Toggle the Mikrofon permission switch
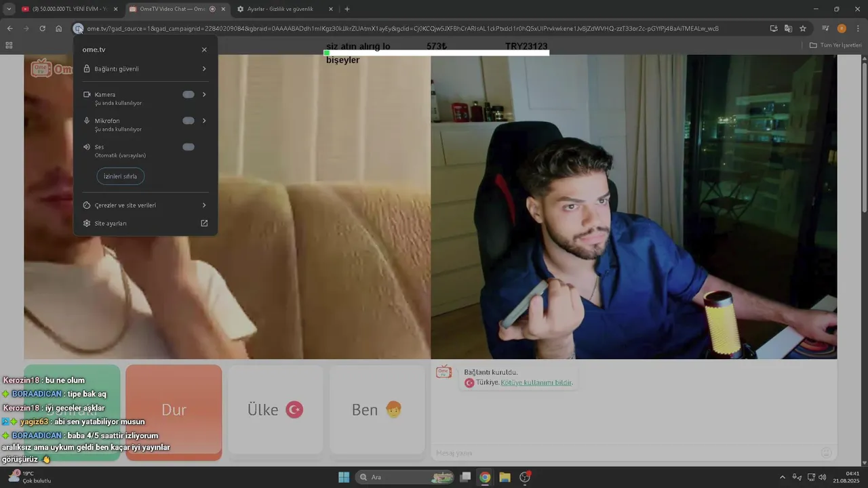The image size is (868, 488). [x=189, y=121]
